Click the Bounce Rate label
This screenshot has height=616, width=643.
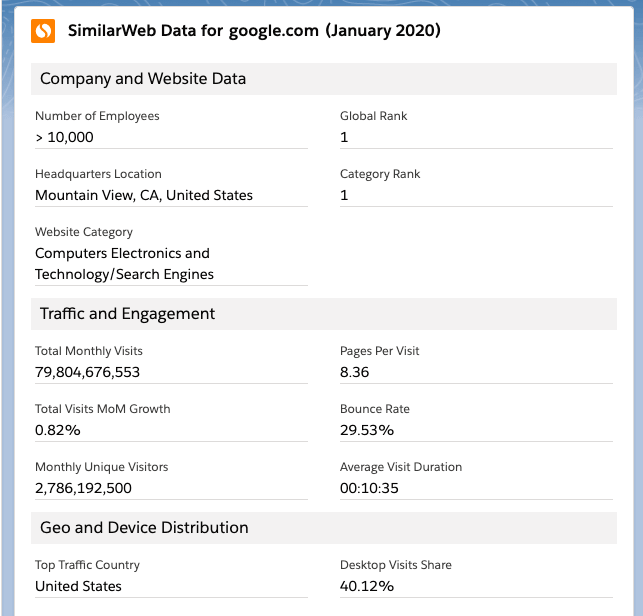[375, 409]
